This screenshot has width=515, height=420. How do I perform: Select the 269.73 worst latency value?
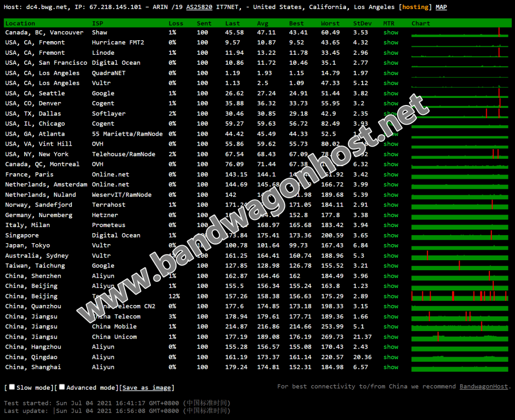[x=332, y=337]
